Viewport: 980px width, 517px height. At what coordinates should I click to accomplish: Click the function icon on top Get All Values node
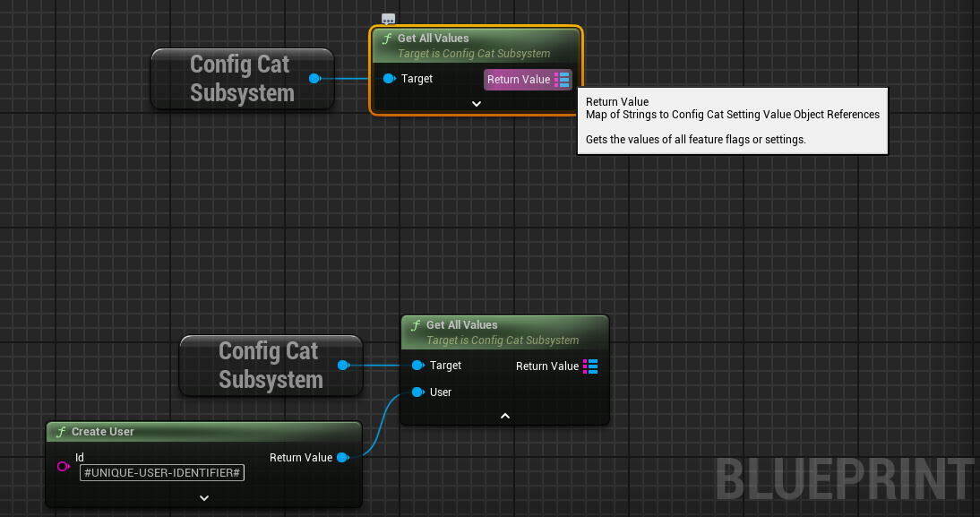(x=386, y=39)
